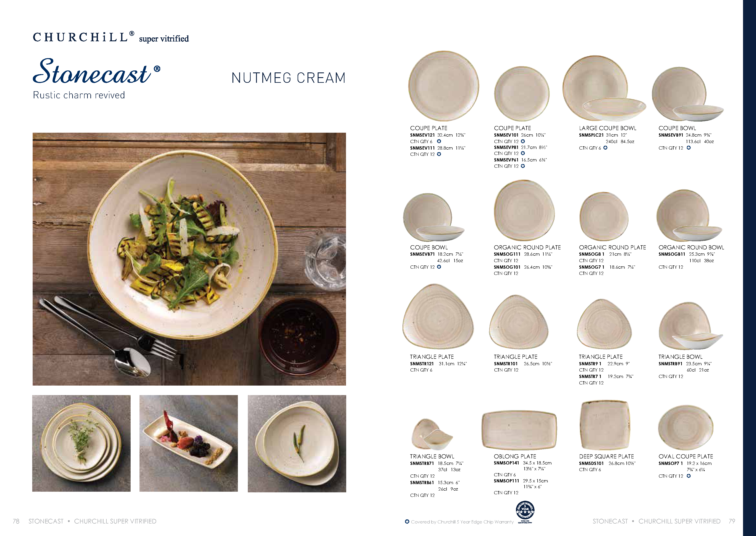Click the Deep Square Plate product image
Viewport: 756px width, 536px height.
[605, 425]
